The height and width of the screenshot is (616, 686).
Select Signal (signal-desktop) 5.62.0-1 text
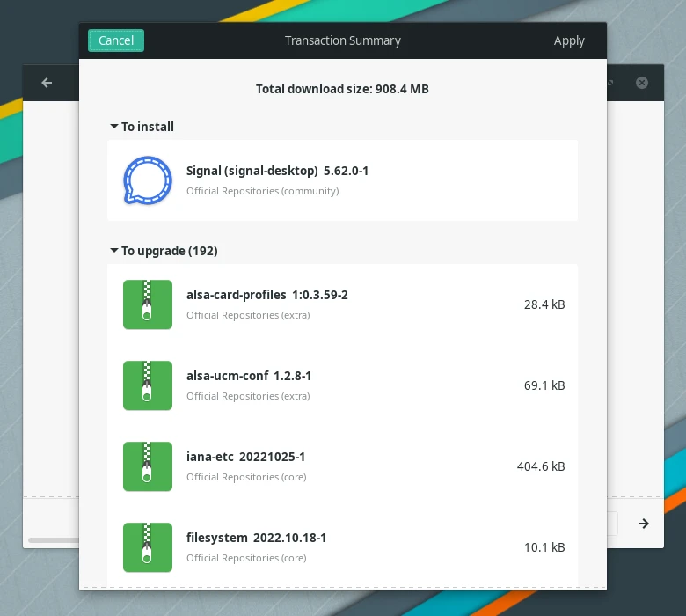pos(277,171)
